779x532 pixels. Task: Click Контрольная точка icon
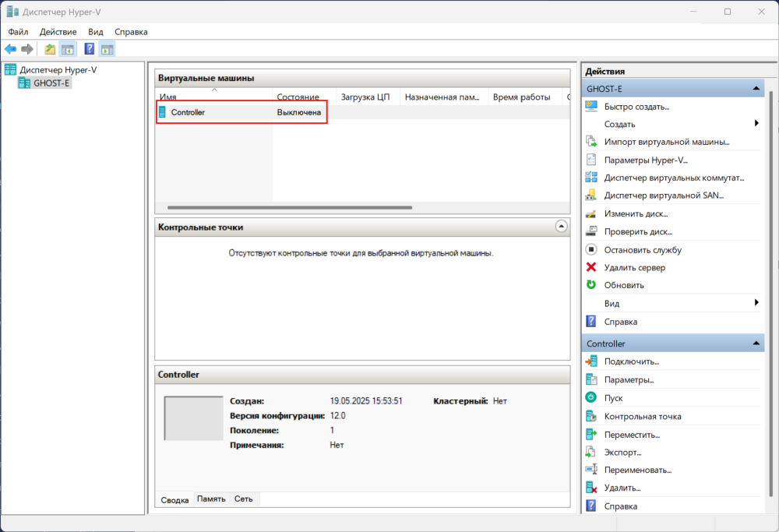[591, 416]
